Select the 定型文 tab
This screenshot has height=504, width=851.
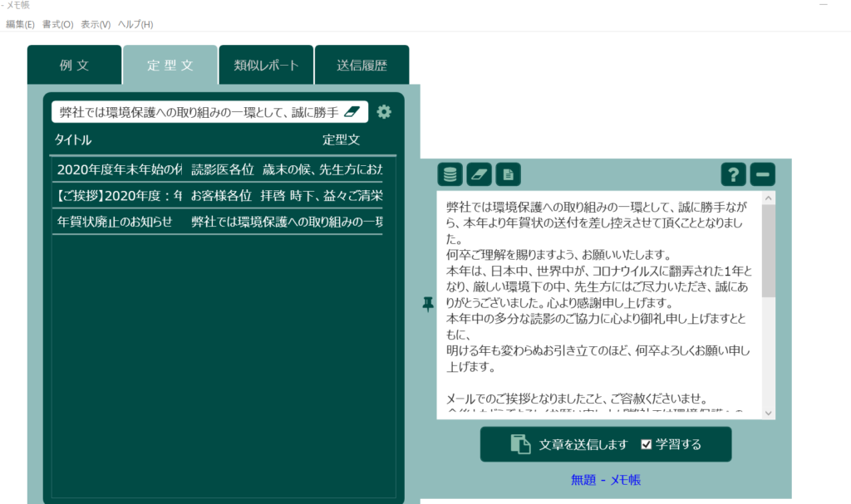point(170,65)
